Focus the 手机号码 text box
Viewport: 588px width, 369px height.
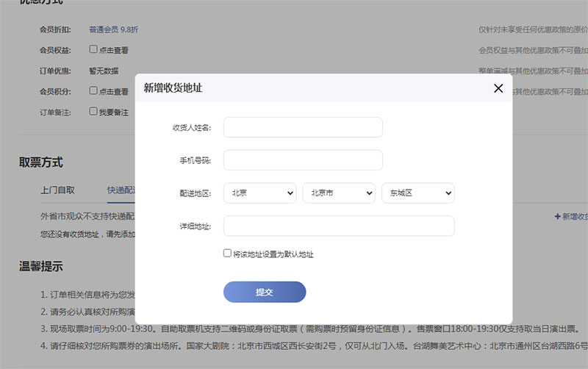tap(303, 160)
